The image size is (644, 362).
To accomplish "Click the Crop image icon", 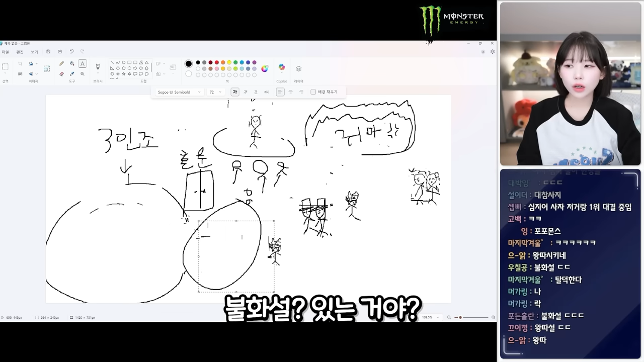I will tap(20, 63).
